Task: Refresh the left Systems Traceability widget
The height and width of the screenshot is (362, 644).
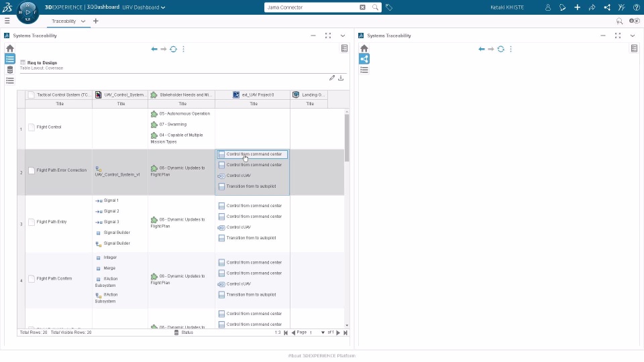Action: coord(173,49)
